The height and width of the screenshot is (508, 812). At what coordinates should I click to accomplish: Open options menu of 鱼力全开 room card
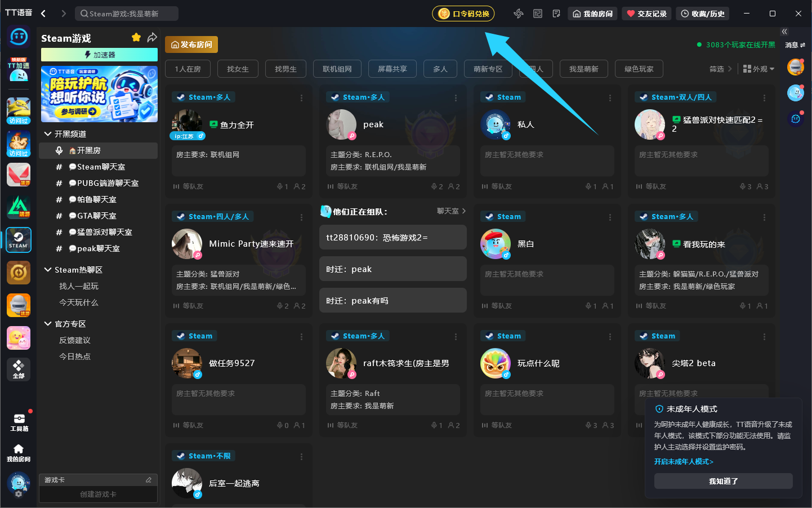tap(301, 98)
